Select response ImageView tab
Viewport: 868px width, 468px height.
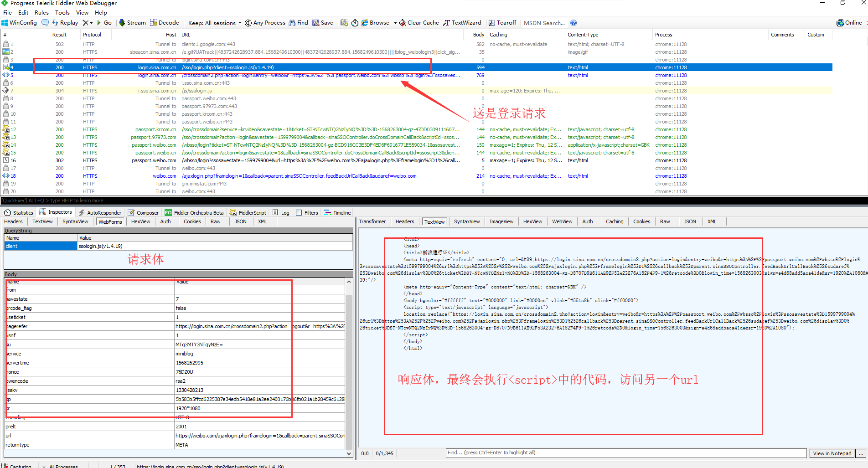[x=501, y=222]
